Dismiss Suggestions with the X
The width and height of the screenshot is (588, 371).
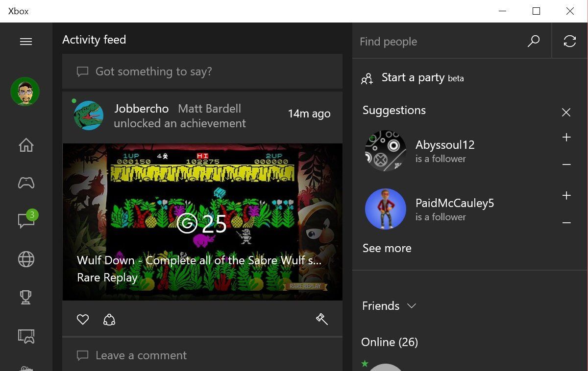[566, 112]
